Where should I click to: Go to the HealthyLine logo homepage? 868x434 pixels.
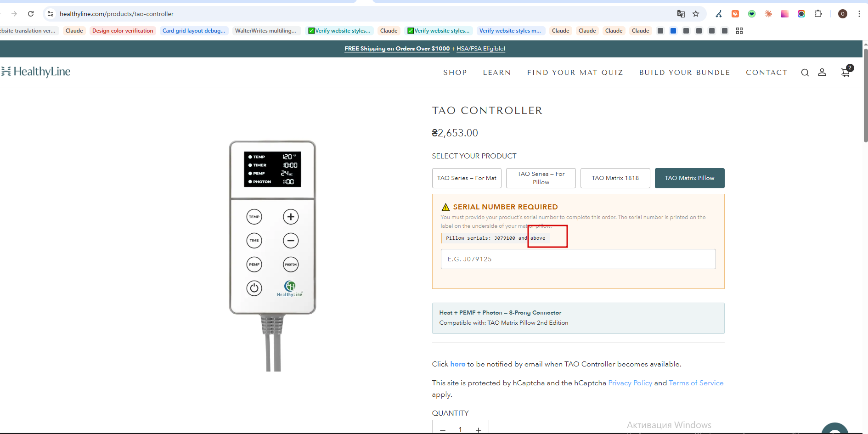tap(36, 72)
